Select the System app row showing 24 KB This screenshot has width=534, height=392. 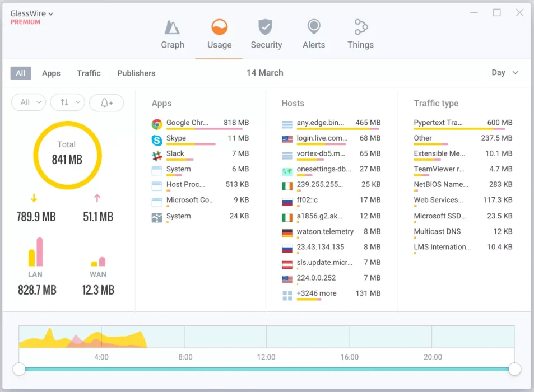tap(200, 217)
